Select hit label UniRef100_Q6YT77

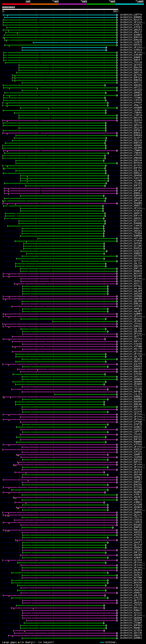[131, 337]
